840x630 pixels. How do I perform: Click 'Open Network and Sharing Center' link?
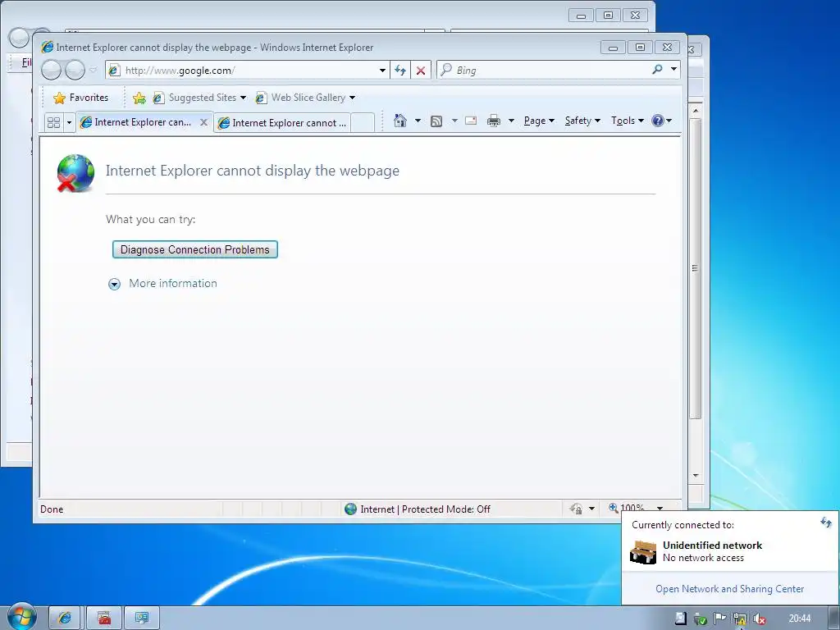(x=729, y=589)
